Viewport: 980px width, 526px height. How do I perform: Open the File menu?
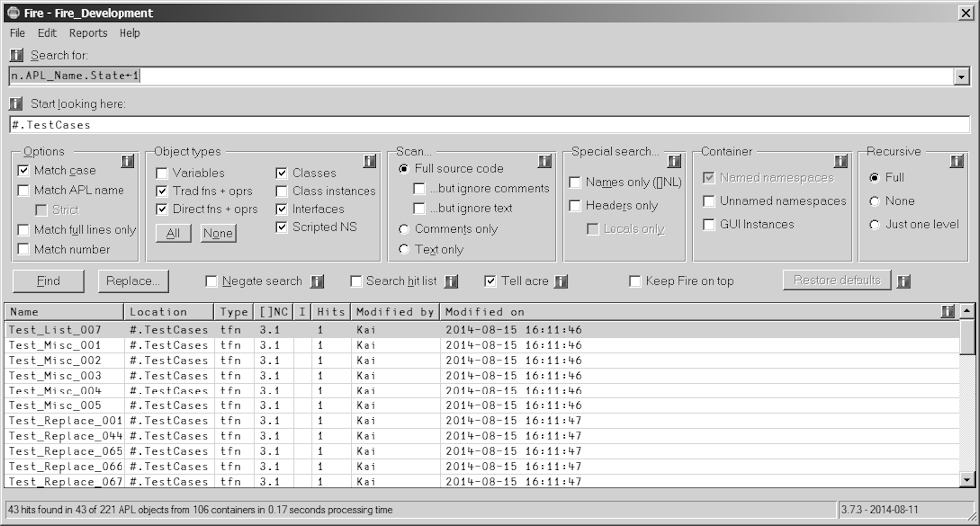pyautogui.click(x=18, y=33)
